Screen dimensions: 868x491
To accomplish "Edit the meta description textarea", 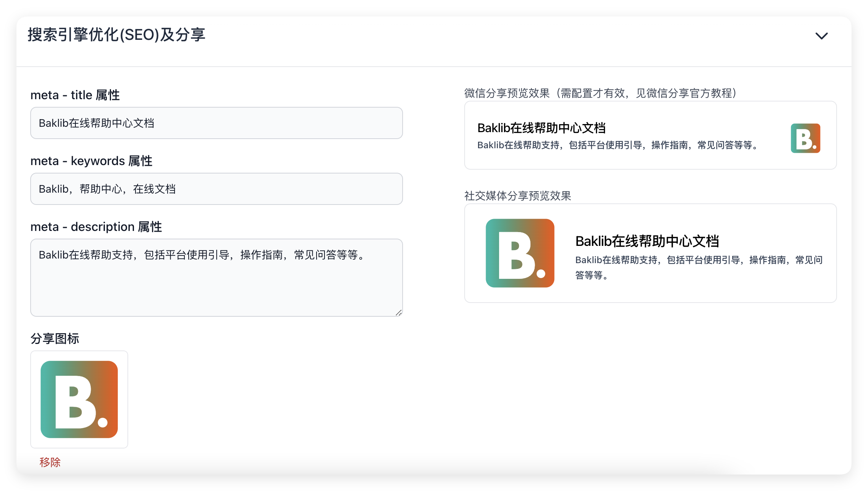I will click(216, 277).
